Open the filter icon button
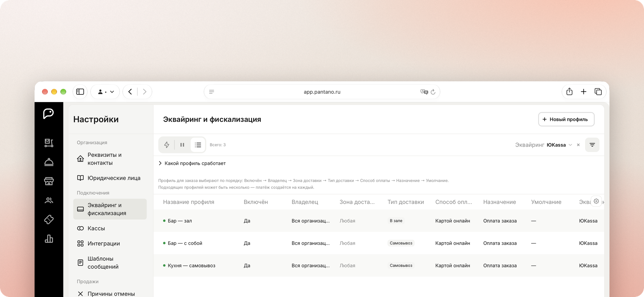The image size is (644, 297). [592, 145]
